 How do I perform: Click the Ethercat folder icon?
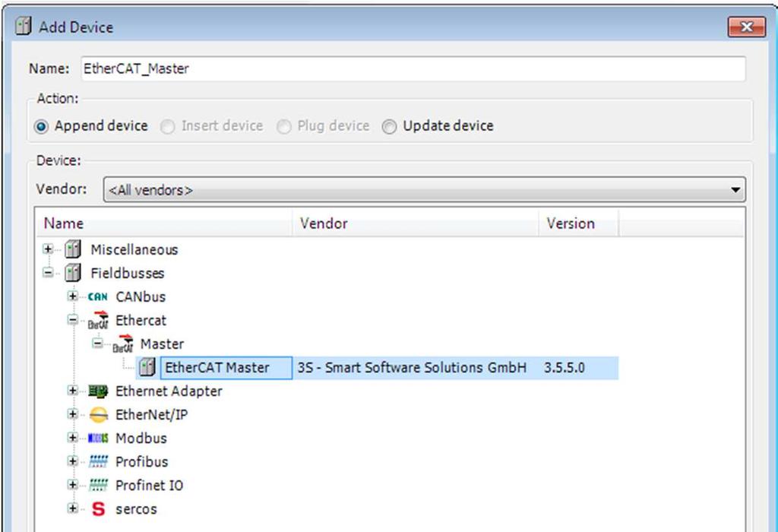tap(98, 320)
